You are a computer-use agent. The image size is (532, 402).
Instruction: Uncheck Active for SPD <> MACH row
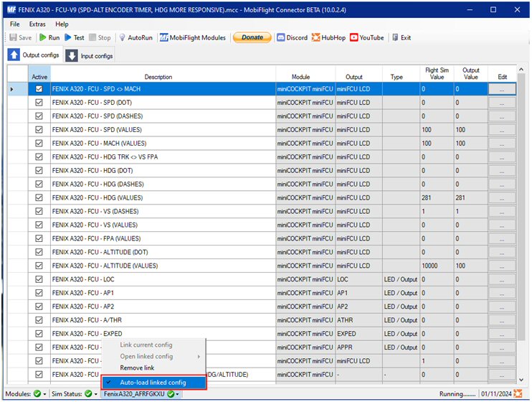pyautogui.click(x=39, y=89)
